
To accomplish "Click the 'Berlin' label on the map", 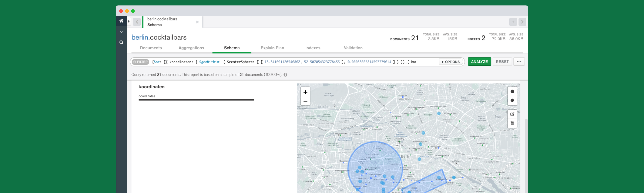I will tap(406, 156).
